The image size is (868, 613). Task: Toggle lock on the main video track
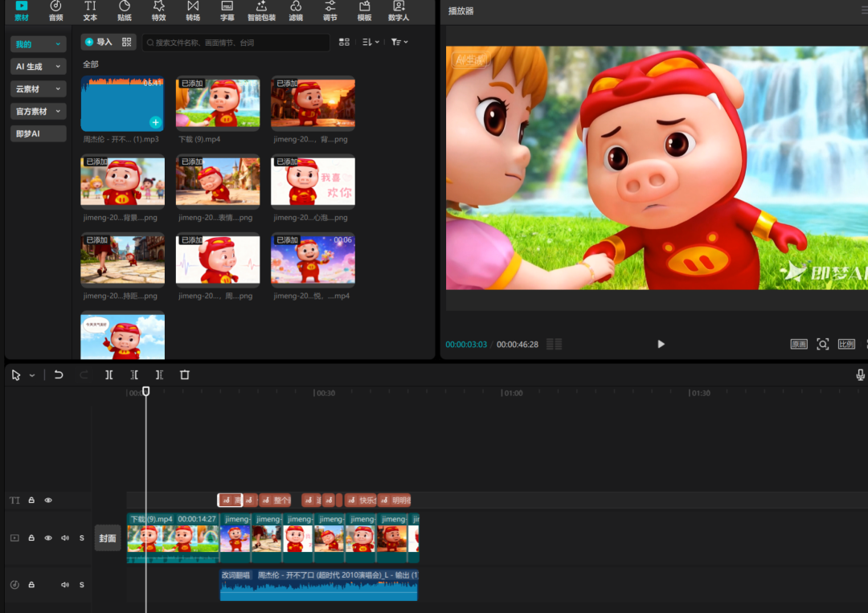point(31,538)
